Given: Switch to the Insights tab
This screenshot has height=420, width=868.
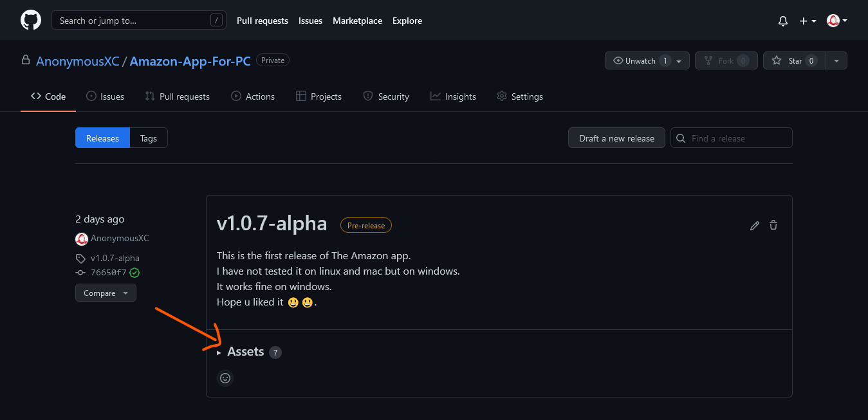Looking at the screenshot, I should point(453,96).
